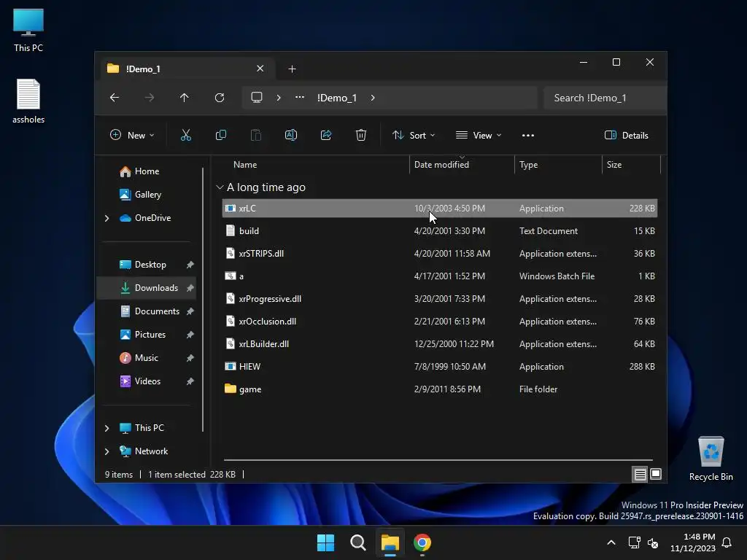
Task: Collapse the 'A long time ago' group
Action: pos(220,187)
